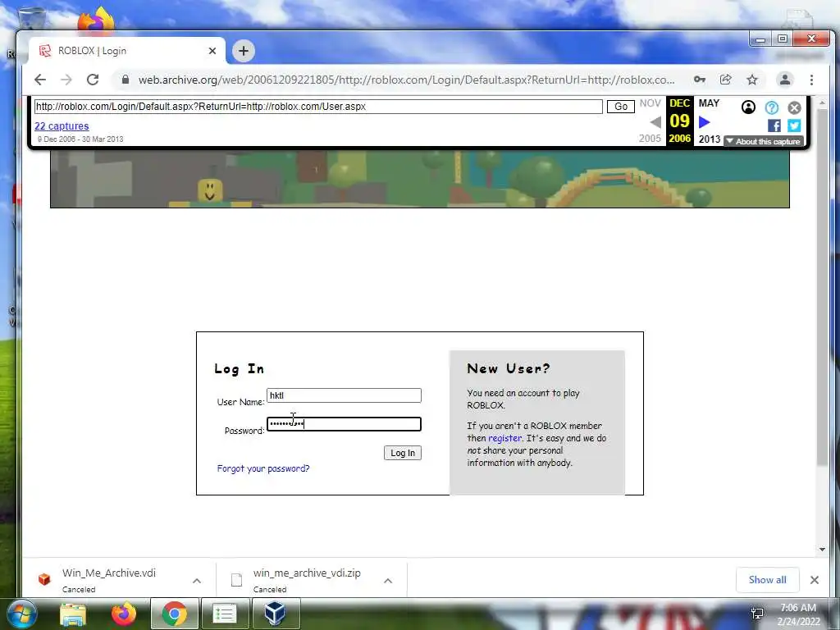Screen dimensions: 840x630
Task: Expand Win_Me_Archive.vdi download options
Action: tap(197, 581)
